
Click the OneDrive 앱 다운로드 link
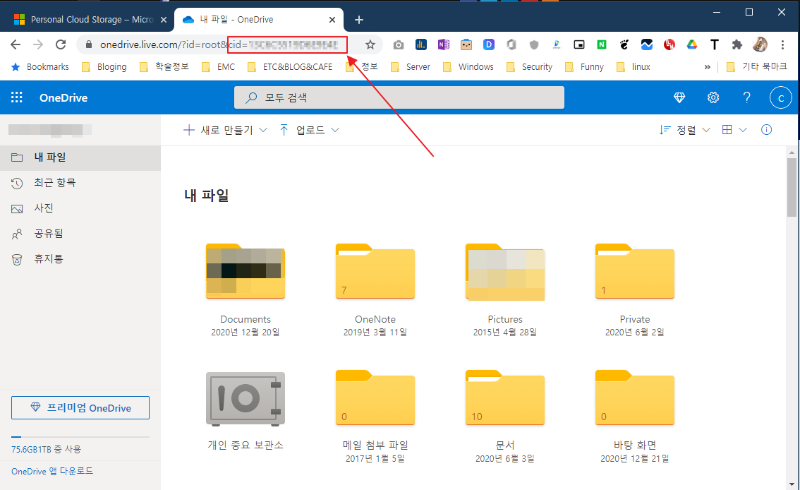click(x=52, y=471)
